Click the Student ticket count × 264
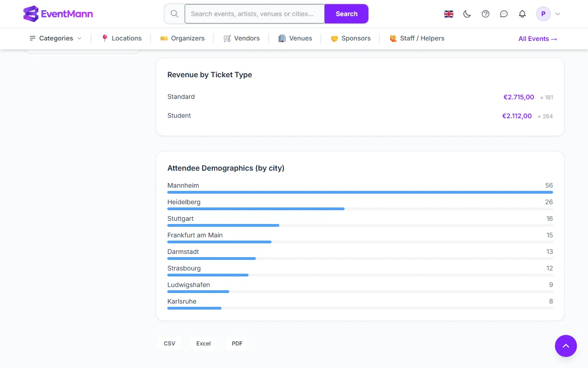This screenshot has width=588, height=368. (x=545, y=116)
